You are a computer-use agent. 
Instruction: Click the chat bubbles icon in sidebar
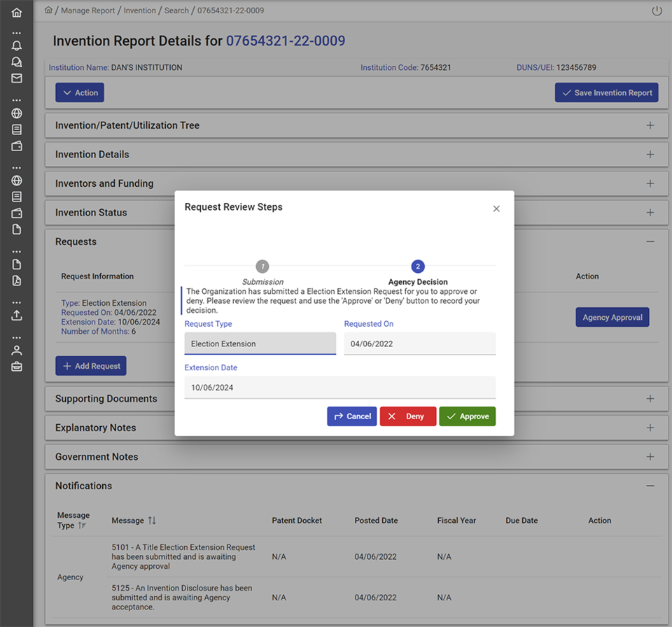point(17,62)
